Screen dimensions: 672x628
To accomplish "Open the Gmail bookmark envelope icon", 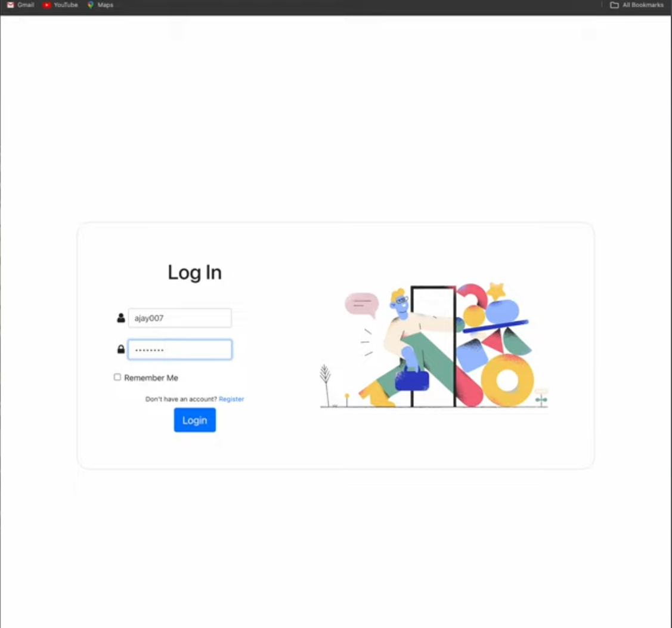I will tap(10, 5).
